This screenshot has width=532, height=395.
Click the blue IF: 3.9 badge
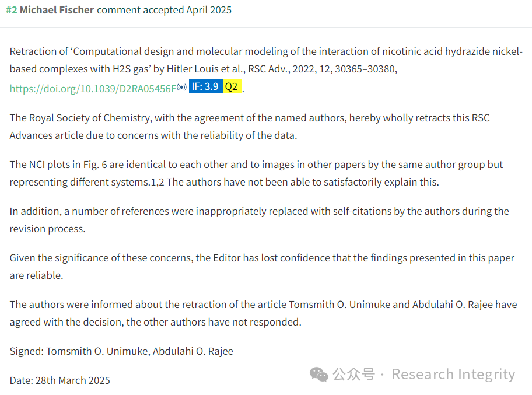coord(205,86)
